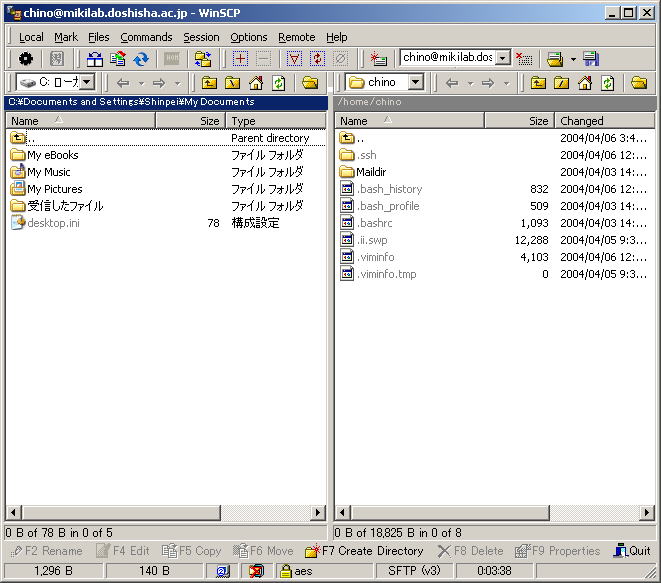Screen dimensions: 661x583
Task: Sort remote panel by Changed column
Action: [x=605, y=121]
